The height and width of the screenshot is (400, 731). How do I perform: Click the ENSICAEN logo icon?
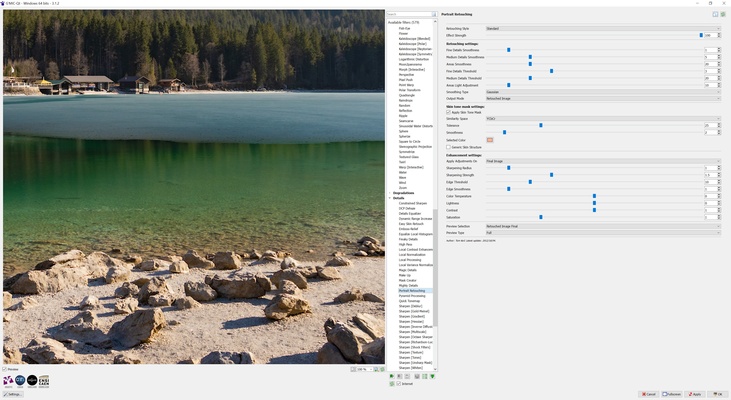[44, 381]
